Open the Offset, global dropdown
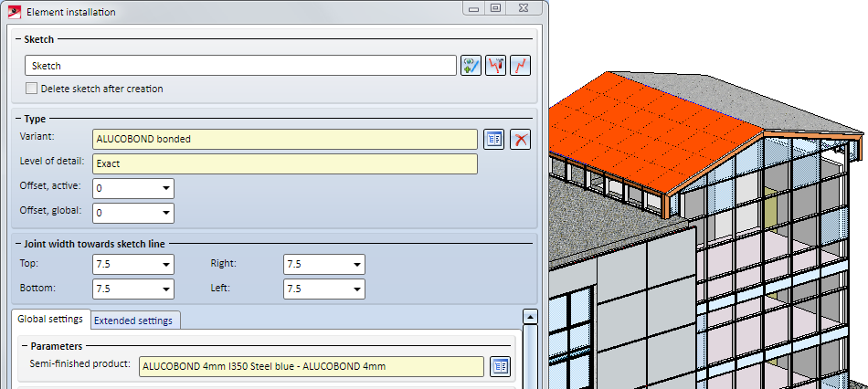Viewport: 868px width, 389px height. click(165, 213)
